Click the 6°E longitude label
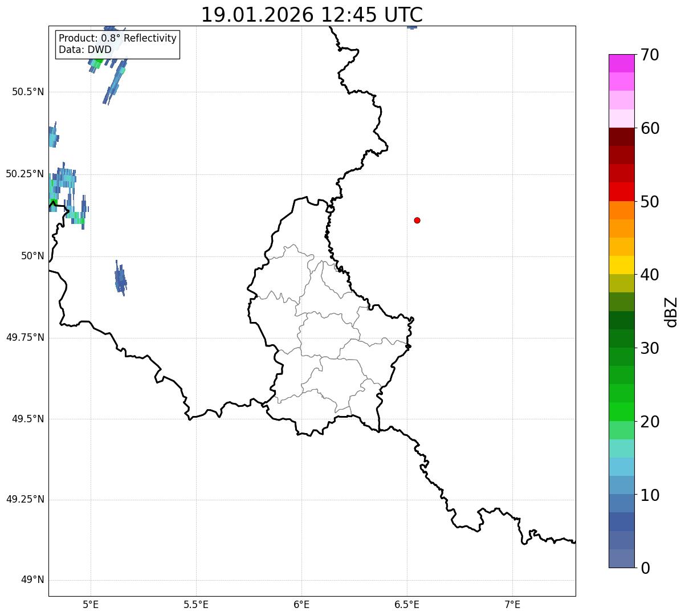This screenshot has width=685, height=616. point(301,604)
